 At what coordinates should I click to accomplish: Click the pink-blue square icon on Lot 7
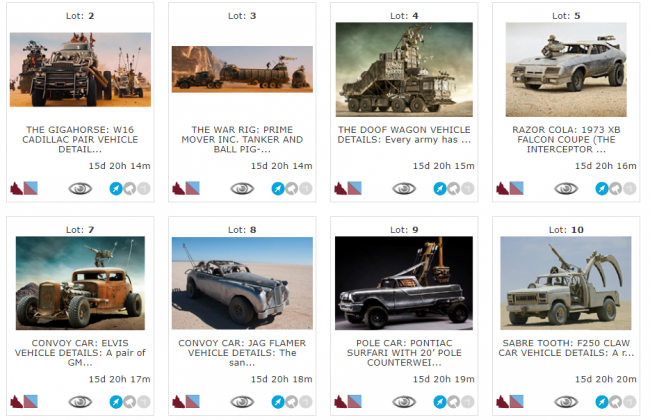(x=31, y=401)
